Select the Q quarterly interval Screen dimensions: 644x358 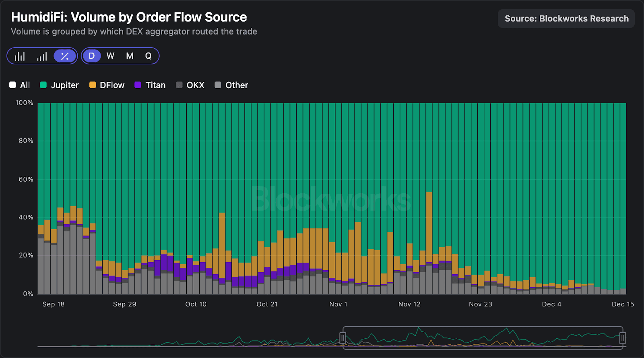[148, 56]
